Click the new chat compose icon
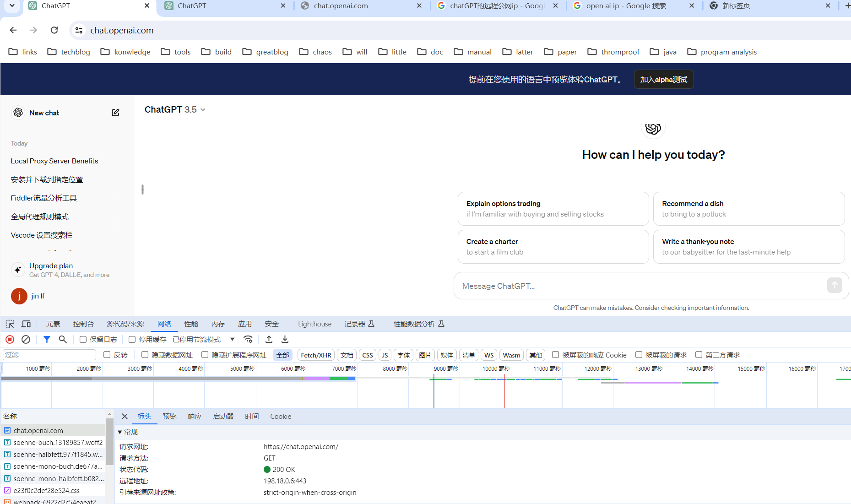Viewport: 851px width, 504px height. 115,113
